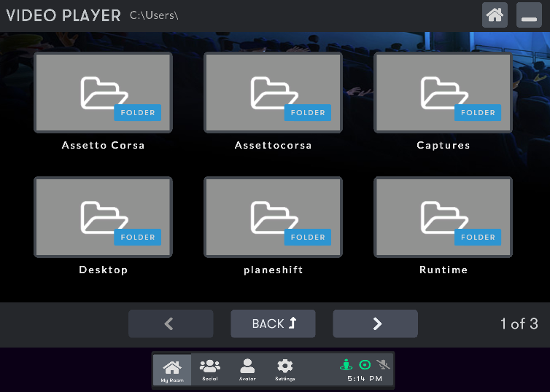Click the Assetto Corsa name label

pyautogui.click(x=103, y=146)
